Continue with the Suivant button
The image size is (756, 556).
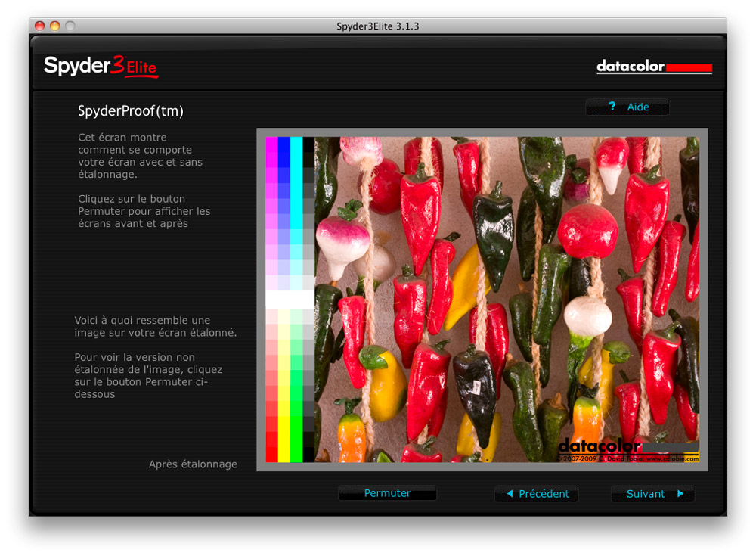[x=653, y=494]
